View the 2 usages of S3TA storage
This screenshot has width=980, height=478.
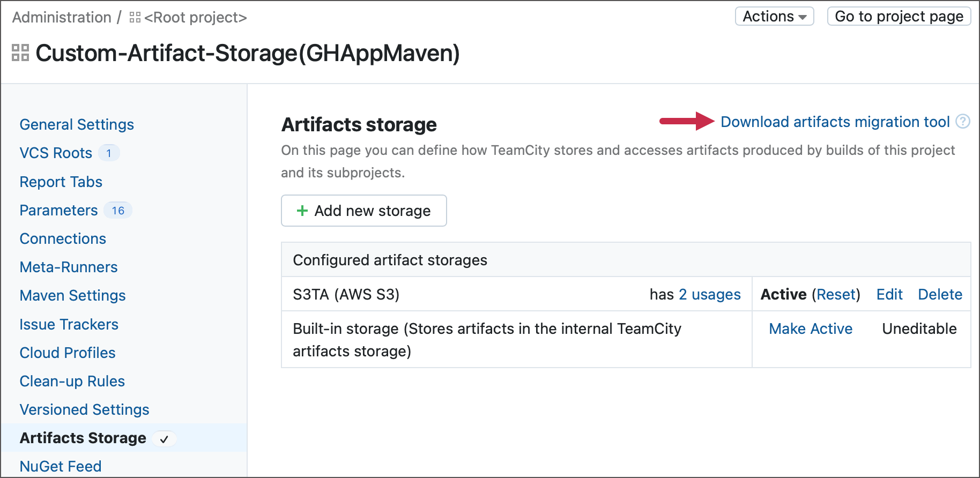click(709, 294)
